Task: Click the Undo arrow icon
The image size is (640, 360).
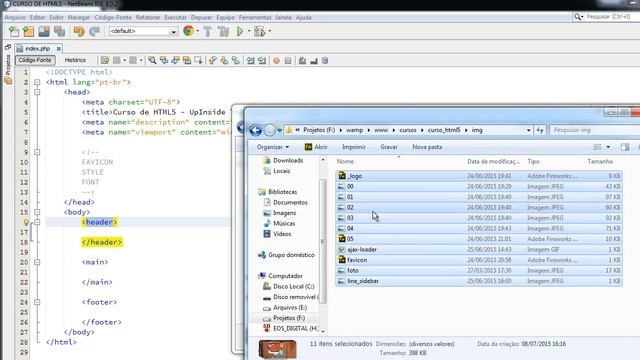Action: pyautogui.click(x=79, y=31)
